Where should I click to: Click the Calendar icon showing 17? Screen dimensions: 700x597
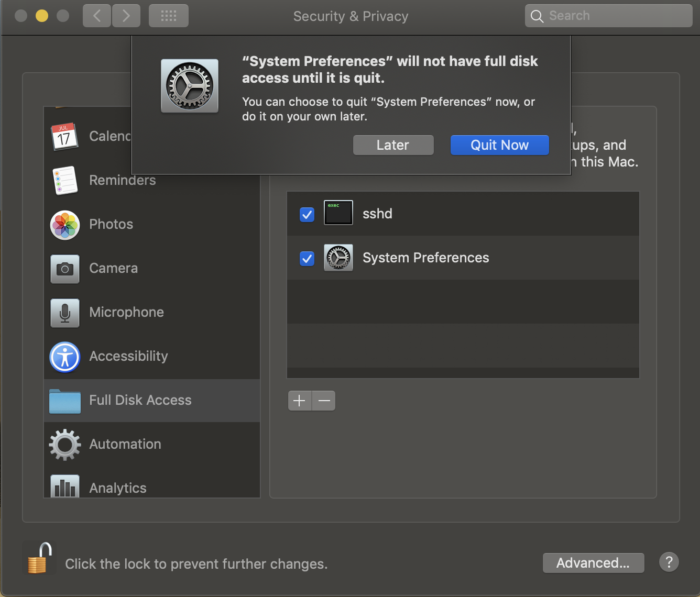64,137
